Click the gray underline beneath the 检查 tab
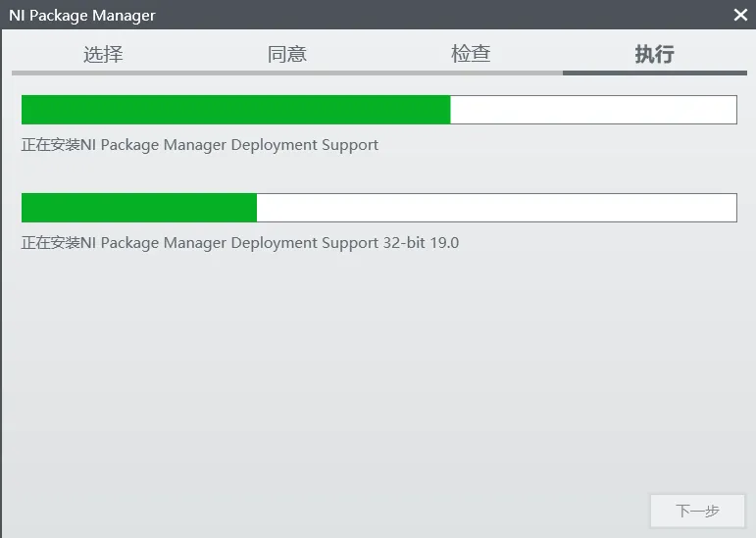 coord(471,73)
